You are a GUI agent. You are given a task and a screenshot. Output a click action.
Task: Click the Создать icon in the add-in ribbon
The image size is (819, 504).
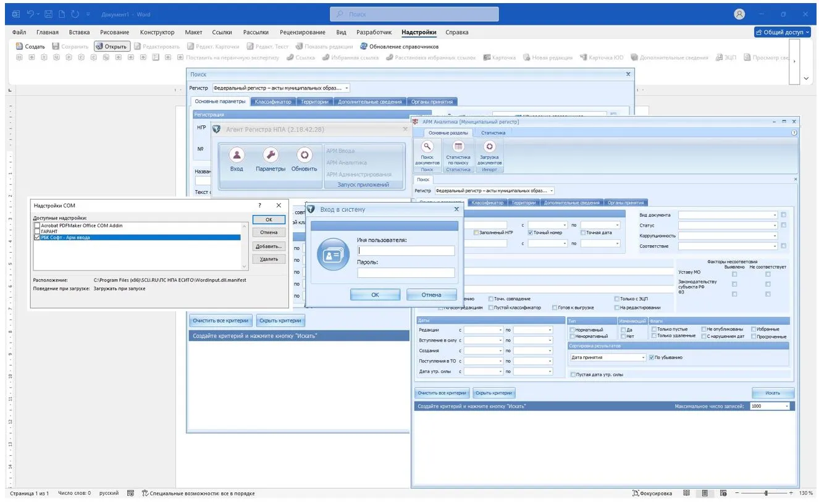[19, 46]
